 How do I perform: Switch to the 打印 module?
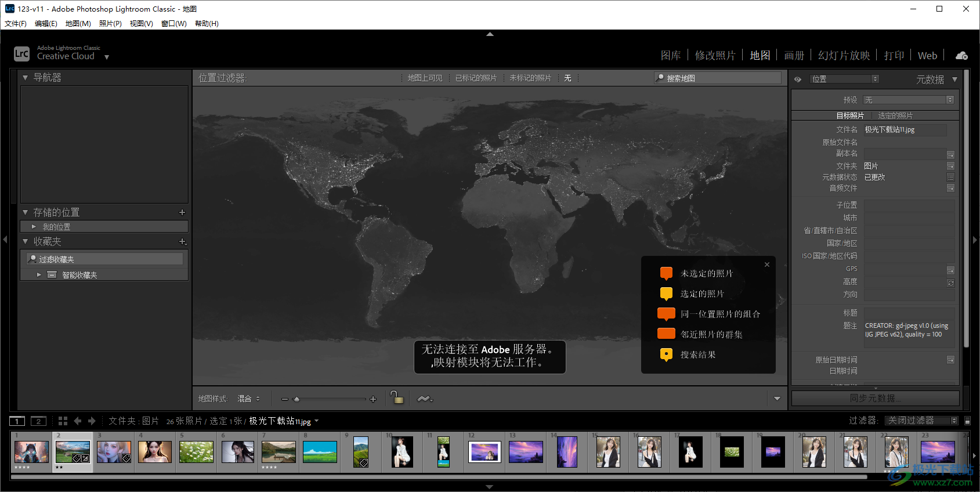[x=894, y=56]
